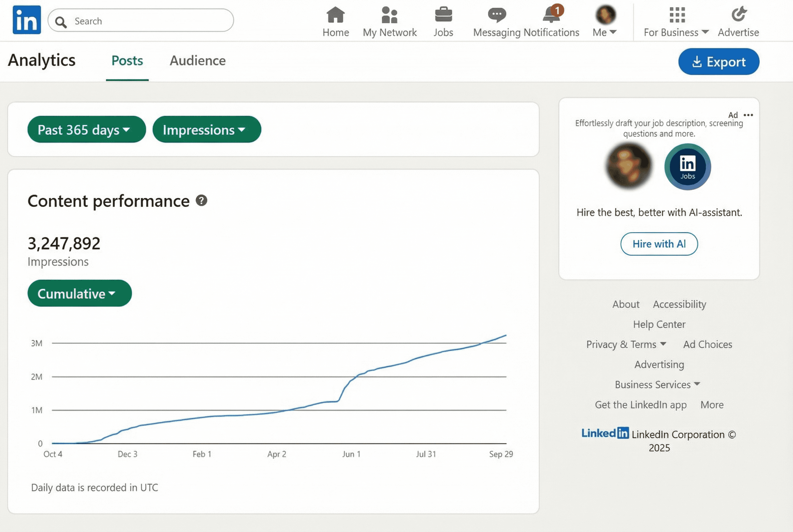This screenshot has height=532, width=793.
Task: Expand the Past 365 days dropdown
Action: [87, 130]
